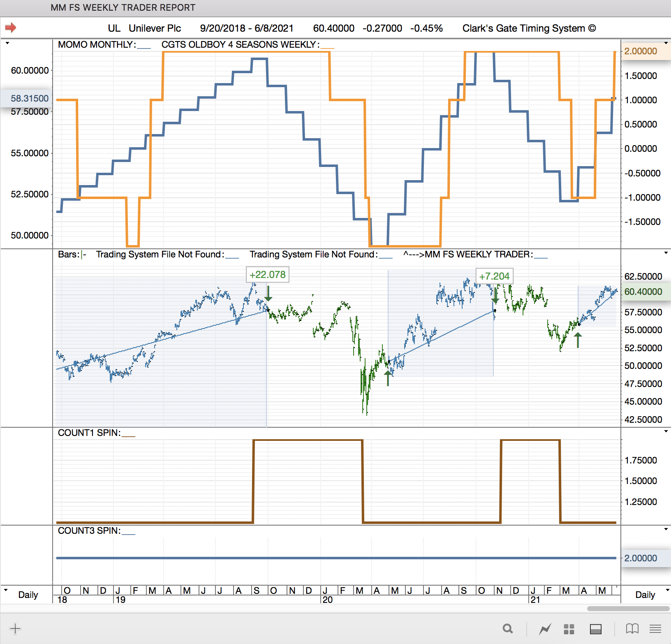
Task: Click the Unilever Plc company name
Action: (155, 28)
